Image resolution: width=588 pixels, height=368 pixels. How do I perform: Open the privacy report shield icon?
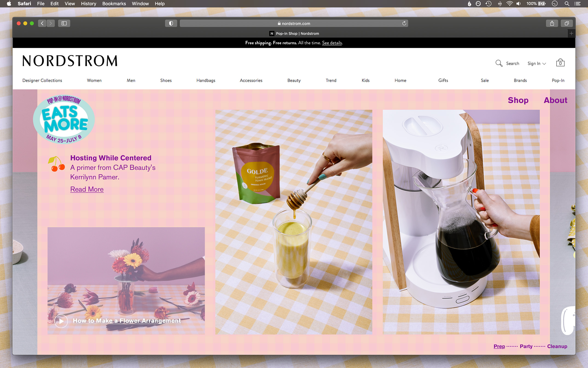pyautogui.click(x=171, y=23)
